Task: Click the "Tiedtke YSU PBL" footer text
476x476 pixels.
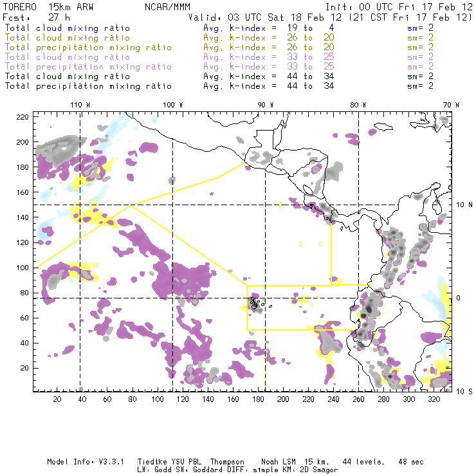Action: [169, 462]
